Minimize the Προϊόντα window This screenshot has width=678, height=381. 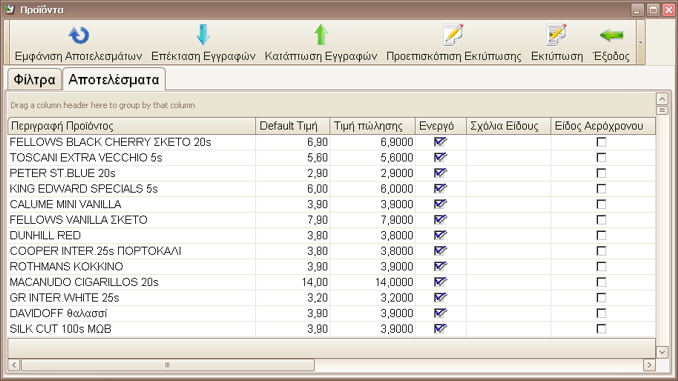[637, 10]
